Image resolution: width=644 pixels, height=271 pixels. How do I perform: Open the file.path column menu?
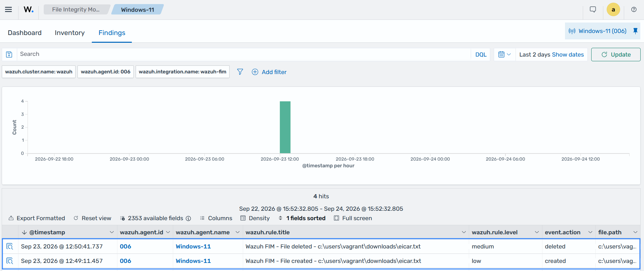click(x=635, y=232)
